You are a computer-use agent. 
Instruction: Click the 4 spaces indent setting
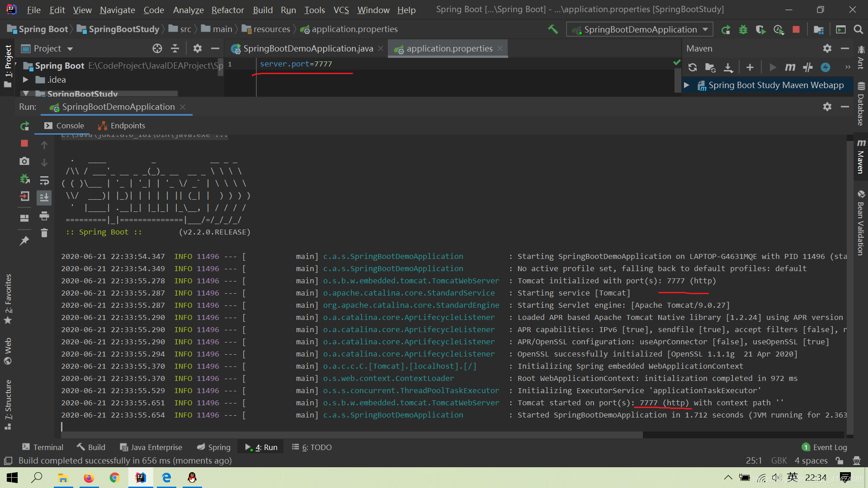click(x=811, y=461)
